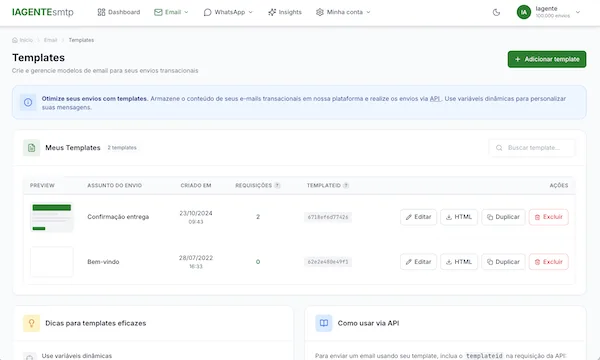Viewport: 600px width, 360px height.
Task: Click Use variáveis dinâmicas tip
Action: [77, 356]
